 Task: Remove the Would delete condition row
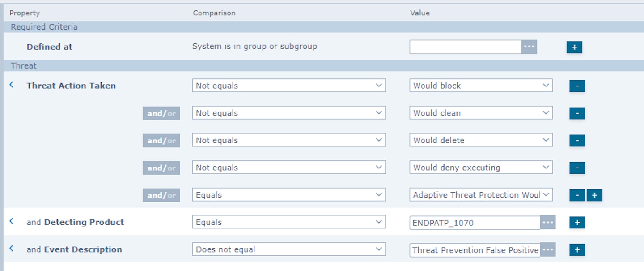pos(577,141)
